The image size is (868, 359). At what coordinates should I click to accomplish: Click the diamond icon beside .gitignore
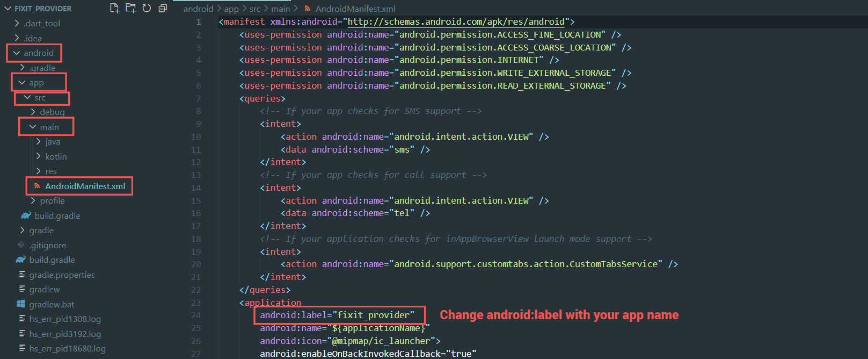pyautogui.click(x=21, y=245)
